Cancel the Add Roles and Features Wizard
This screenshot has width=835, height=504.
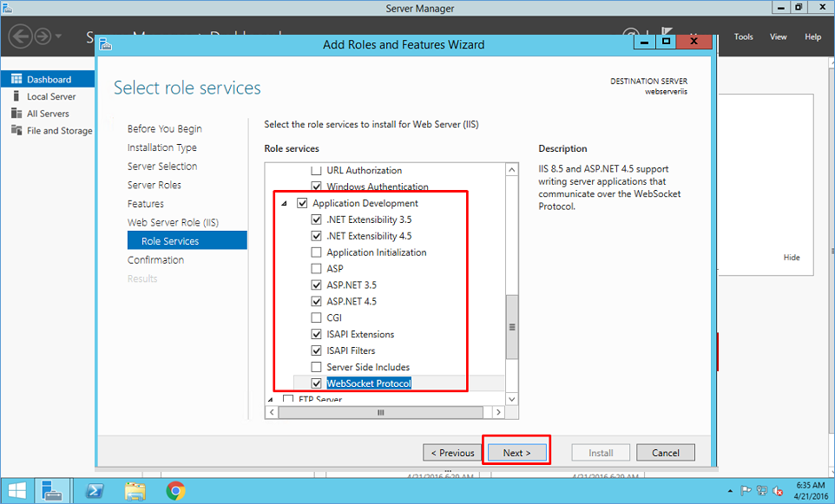[666, 453]
